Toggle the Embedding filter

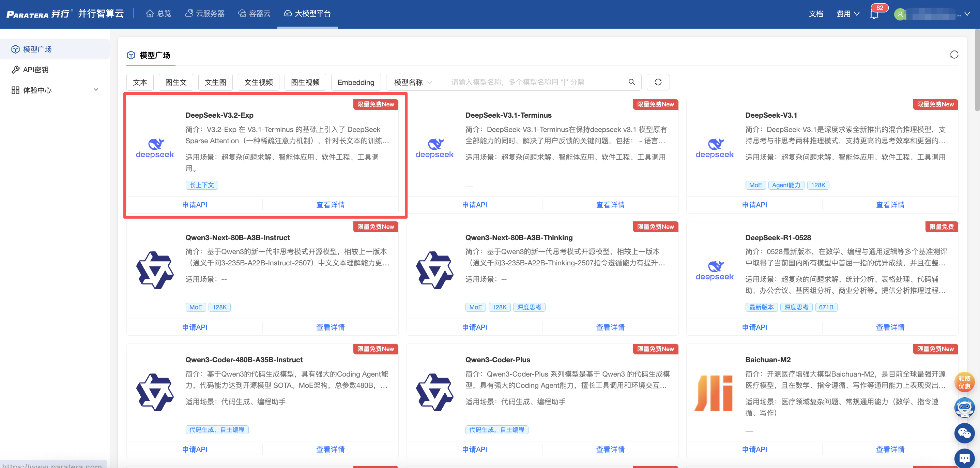356,82
